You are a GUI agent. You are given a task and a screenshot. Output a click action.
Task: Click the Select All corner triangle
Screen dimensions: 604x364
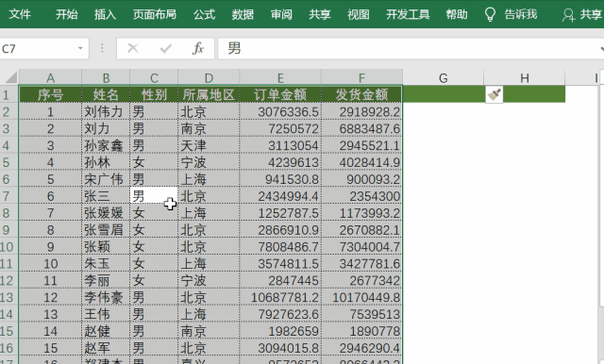tap(10, 77)
